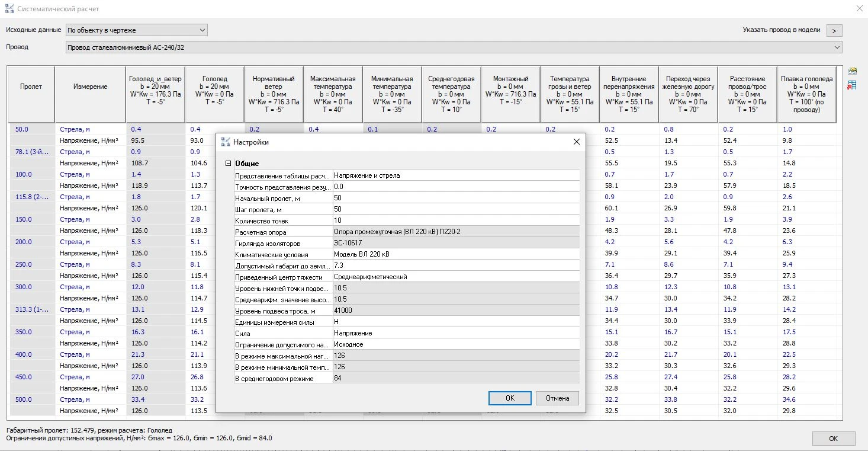The image size is (868, 451).
Task: Open table settings icon beside the grid
Action: coord(852,71)
